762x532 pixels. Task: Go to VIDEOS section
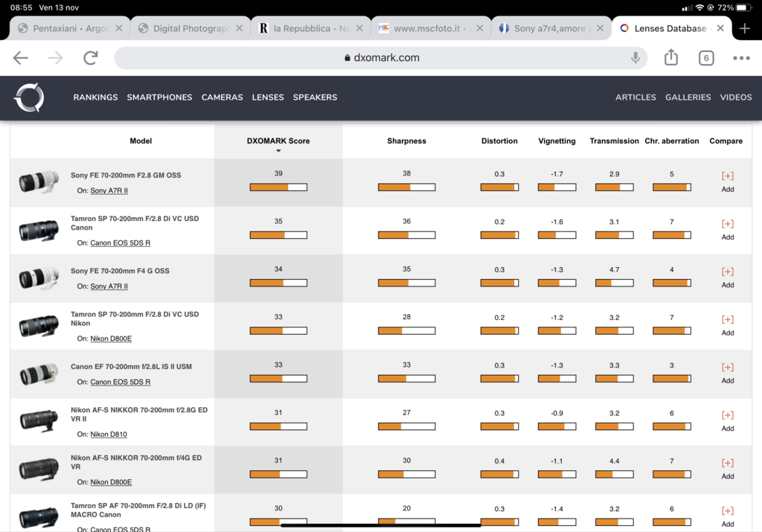736,97
